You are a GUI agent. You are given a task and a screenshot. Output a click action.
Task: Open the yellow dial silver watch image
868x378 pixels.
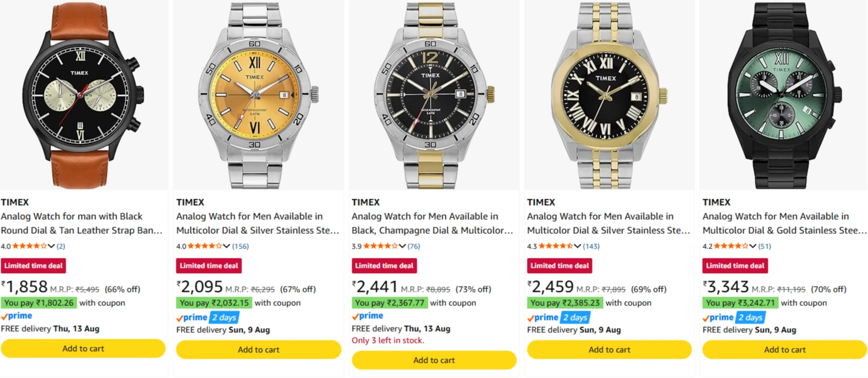tap(258, 95)
